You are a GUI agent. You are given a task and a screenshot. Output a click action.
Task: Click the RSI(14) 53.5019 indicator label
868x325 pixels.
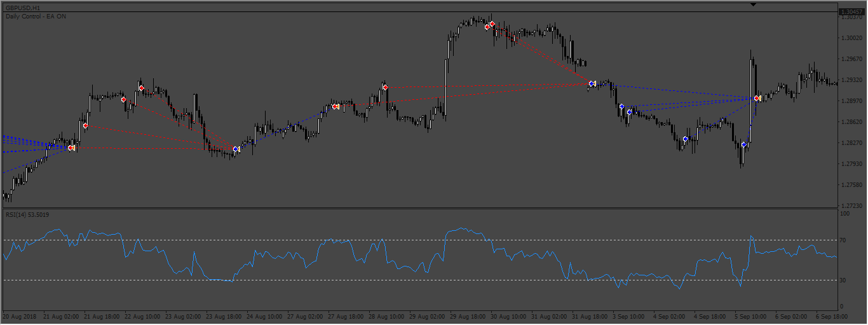[x=27, y=215]
